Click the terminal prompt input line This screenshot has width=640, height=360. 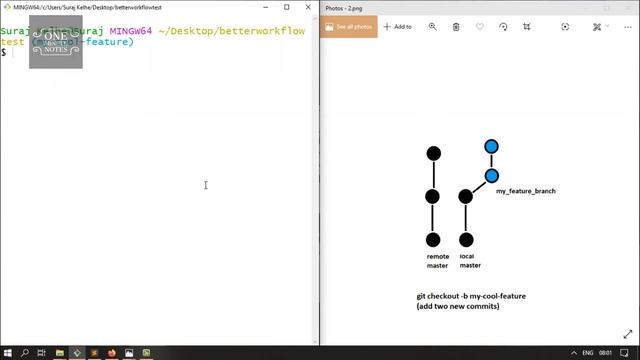(x=157, y=53)
